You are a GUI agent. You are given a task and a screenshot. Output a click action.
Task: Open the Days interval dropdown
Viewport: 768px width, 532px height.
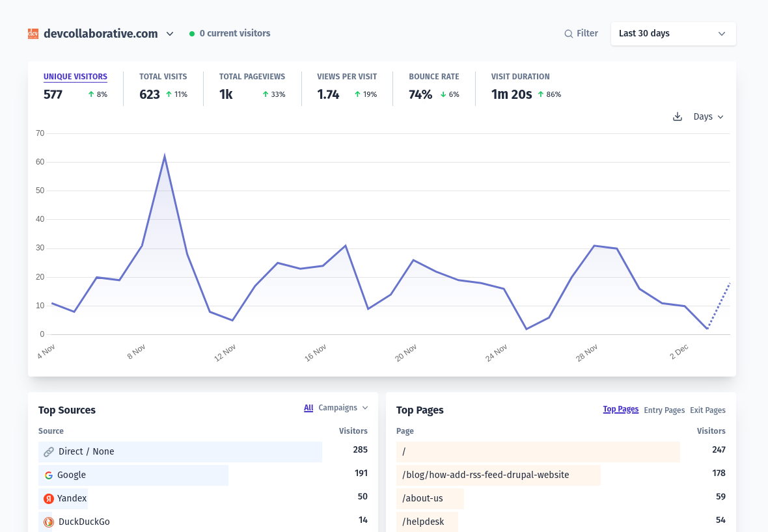point(707,116)
